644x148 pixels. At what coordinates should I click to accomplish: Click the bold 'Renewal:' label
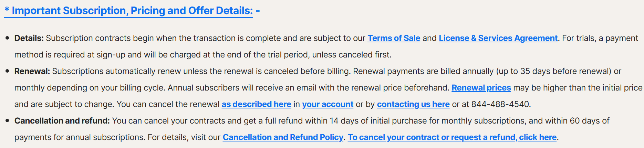(x=32, y=71)
